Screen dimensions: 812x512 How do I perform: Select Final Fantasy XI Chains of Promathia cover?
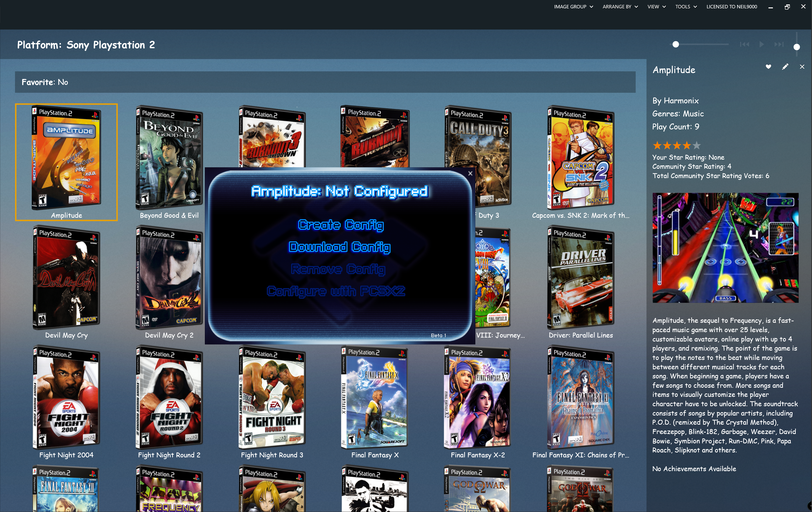581,397
